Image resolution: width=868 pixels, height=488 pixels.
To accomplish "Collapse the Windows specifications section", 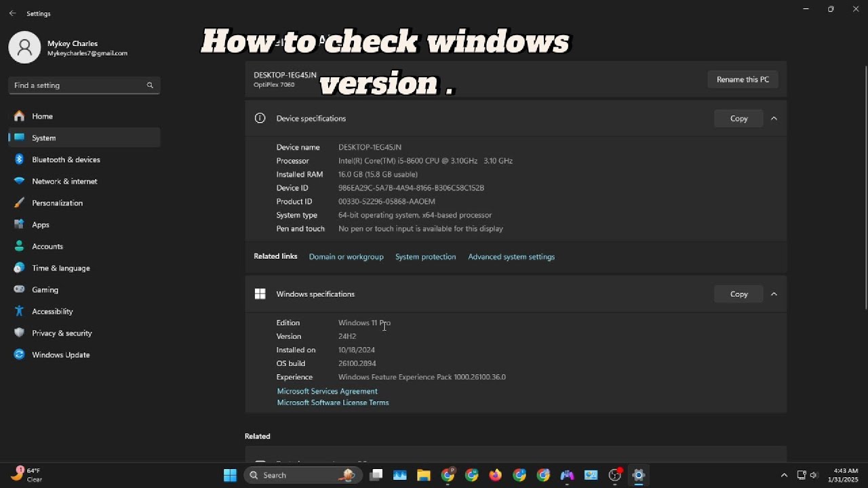I will pos(774,293).
